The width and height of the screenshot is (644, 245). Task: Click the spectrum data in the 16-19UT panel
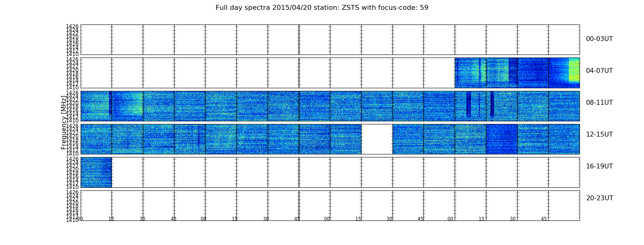point(96,172)
